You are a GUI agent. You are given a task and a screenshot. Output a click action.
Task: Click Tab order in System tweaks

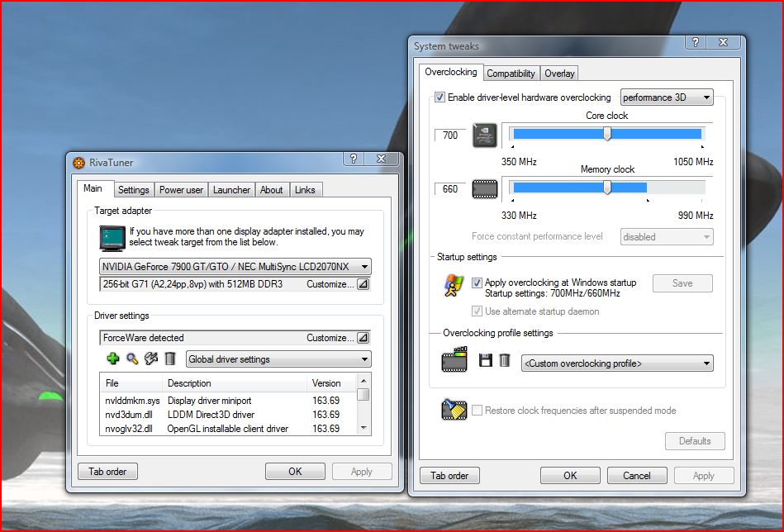[449, 476]
